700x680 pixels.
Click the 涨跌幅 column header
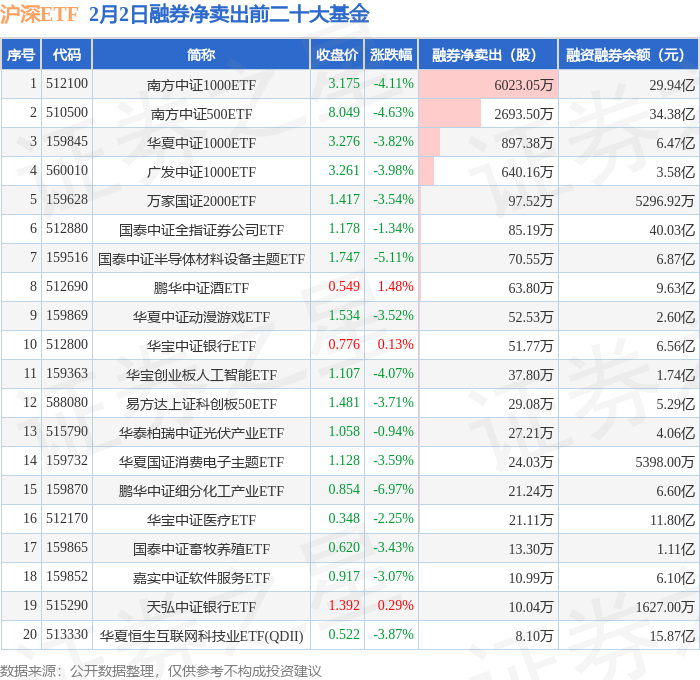click(x=391, y=55)
